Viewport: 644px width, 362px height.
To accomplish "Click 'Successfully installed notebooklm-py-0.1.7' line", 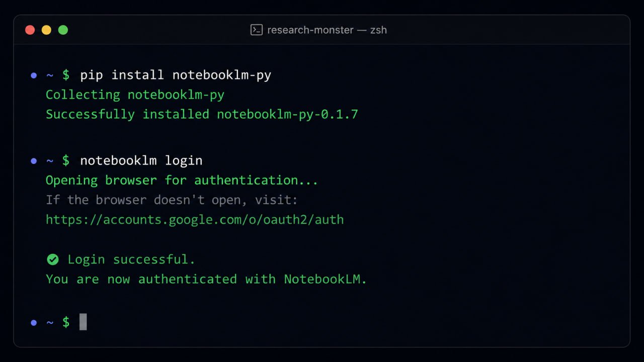I will coord(202,114).
